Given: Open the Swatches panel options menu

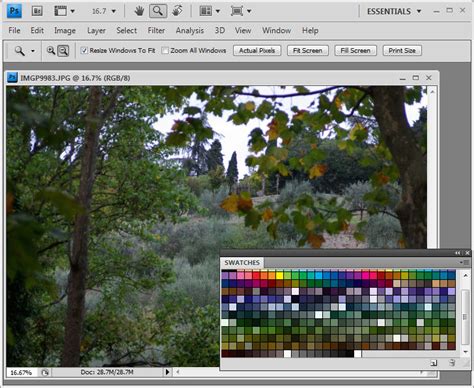Looking at the screenshot, I should pyautogui.click(x=465, y=263).
